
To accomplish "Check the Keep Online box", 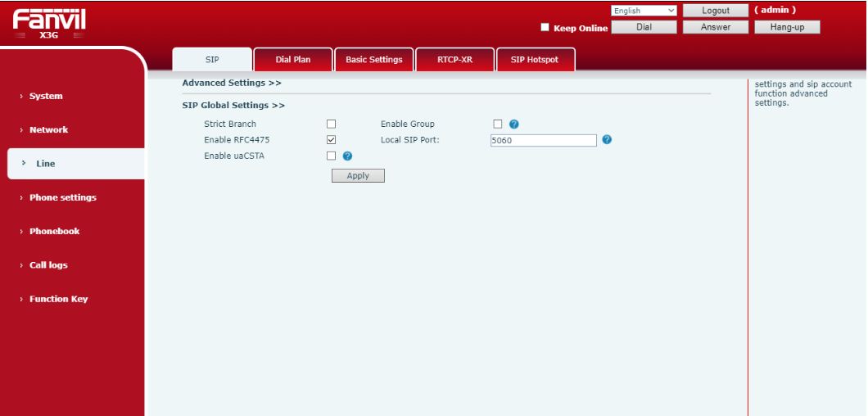I will click(x=545, y=28).
